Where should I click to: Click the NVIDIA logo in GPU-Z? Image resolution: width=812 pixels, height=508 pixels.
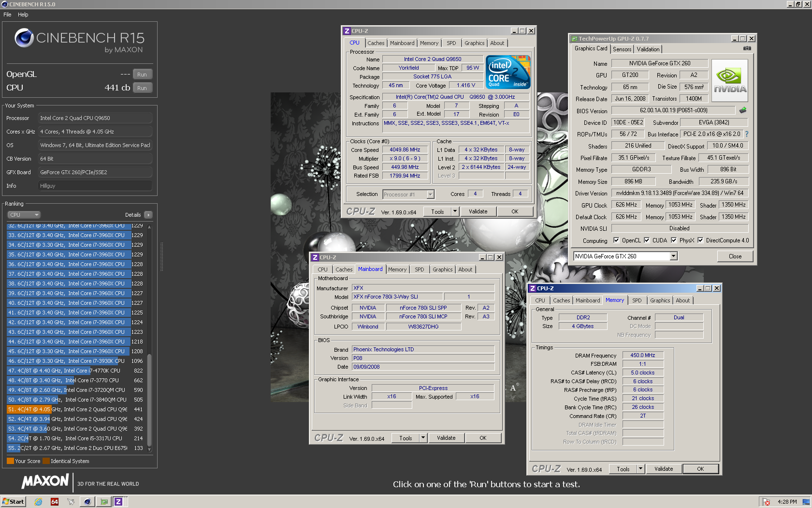pos(730,80)
